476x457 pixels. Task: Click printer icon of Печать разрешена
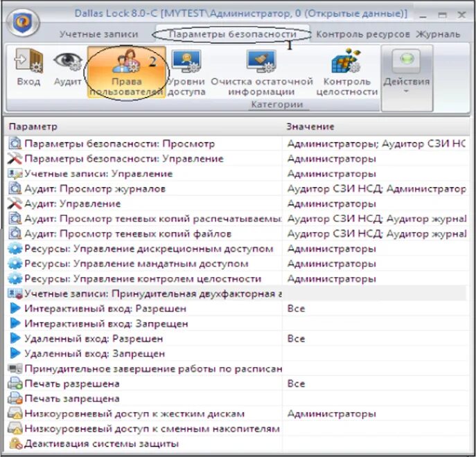(x=15, y=384)
